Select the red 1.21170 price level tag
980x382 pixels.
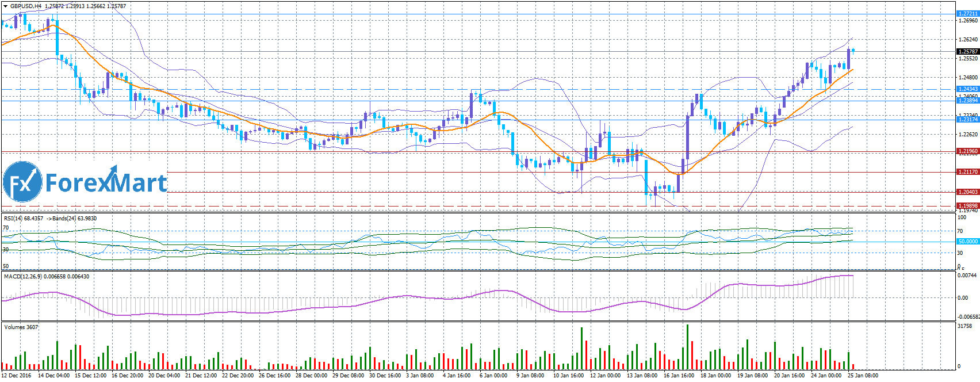pyautogui.click(x=967, y=172)
